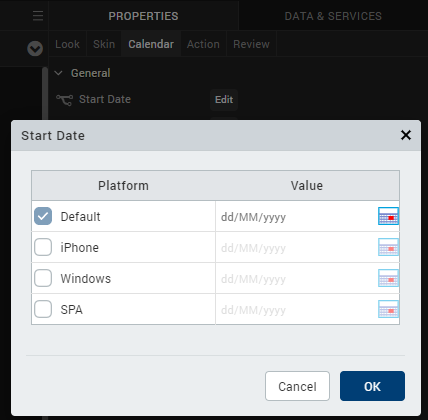Collapse the General section
Screen dimensions: 428x420
pyautogui.click(x=58, y=73)
